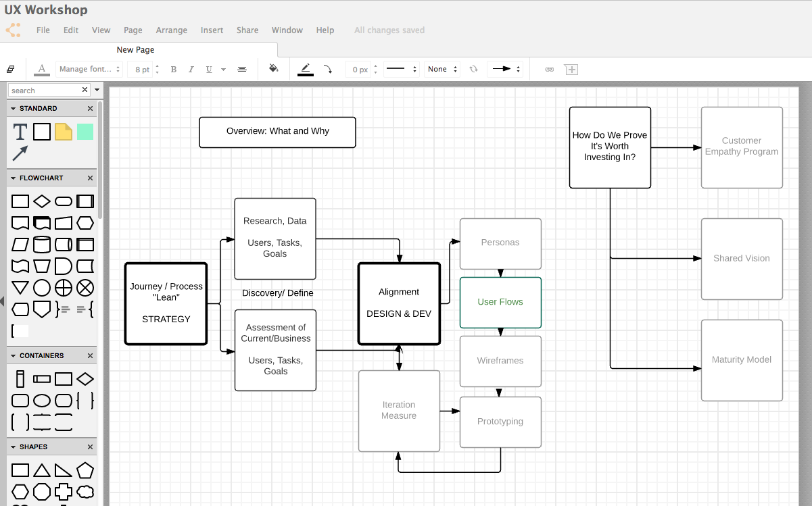Pick the diamond container shape

click(85, 379)
